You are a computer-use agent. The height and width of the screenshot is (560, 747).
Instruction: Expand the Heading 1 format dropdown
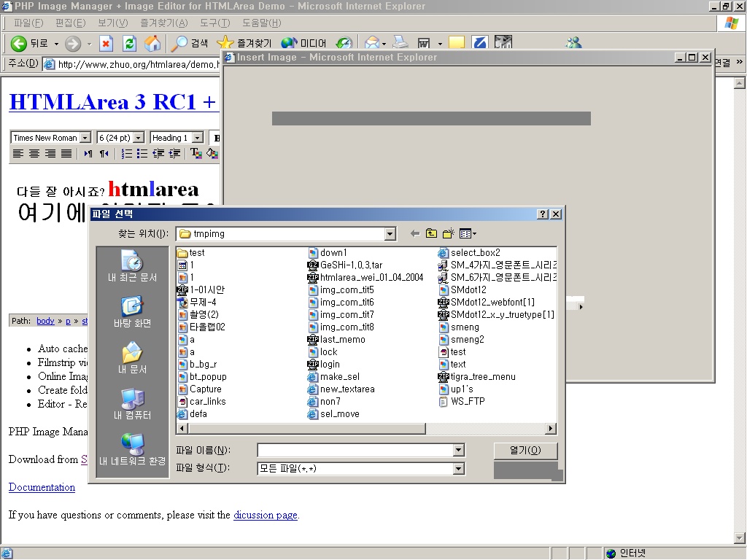pyautogui.click(x=198, y=138)
